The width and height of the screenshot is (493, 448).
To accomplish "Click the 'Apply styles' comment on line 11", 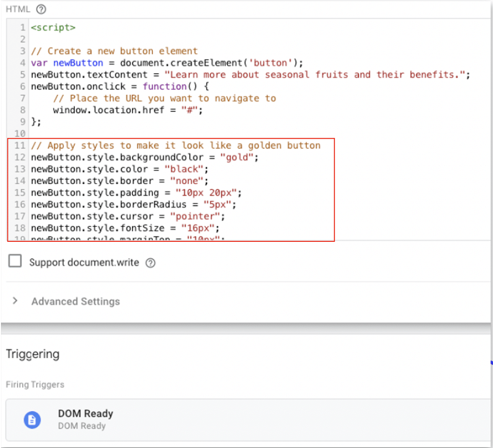I will point(176,146).
